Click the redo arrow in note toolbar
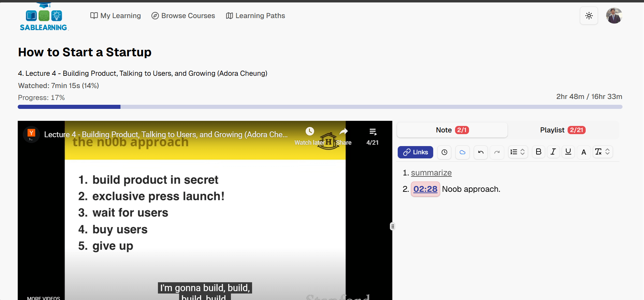This screenshot has height=300, width=644. tap(497, 152)
